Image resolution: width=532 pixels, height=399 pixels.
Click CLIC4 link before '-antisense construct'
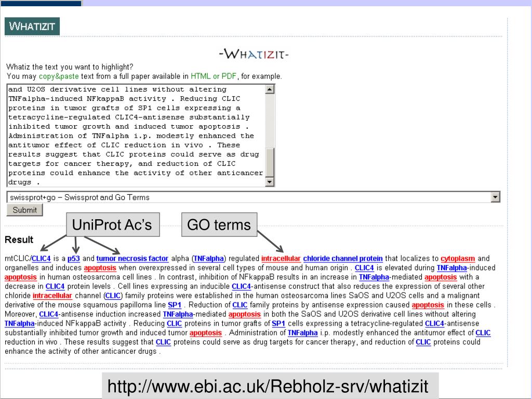coord(241,286)
